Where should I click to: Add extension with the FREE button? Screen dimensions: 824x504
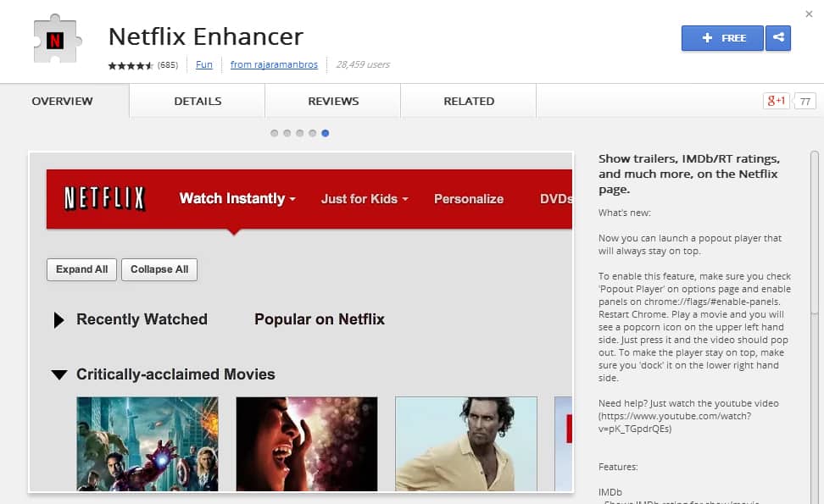(722, 38)
